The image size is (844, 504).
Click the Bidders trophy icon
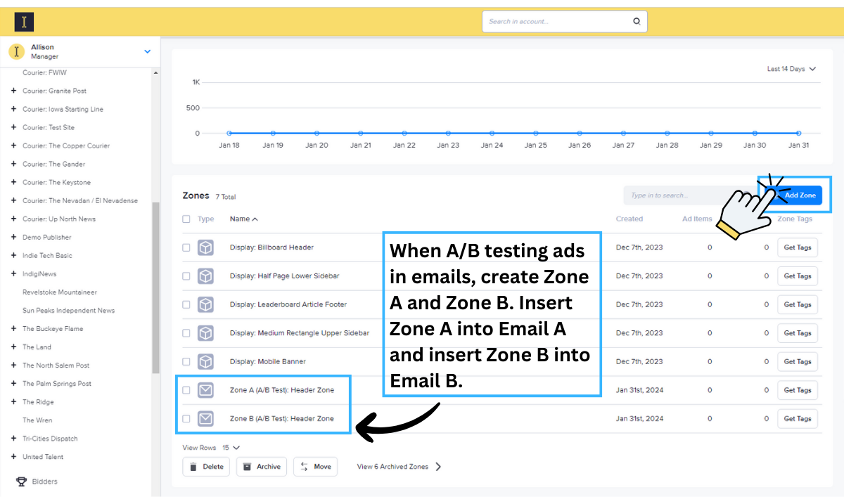22,482
